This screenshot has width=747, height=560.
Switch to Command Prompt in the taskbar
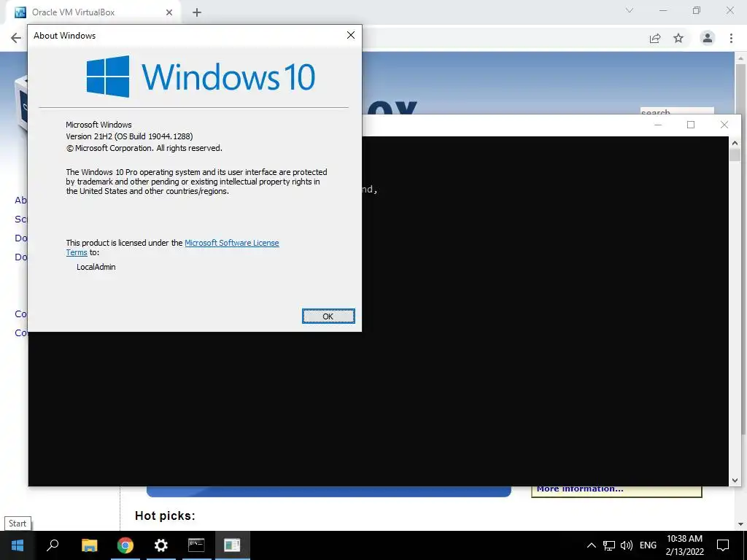(196, 545)
